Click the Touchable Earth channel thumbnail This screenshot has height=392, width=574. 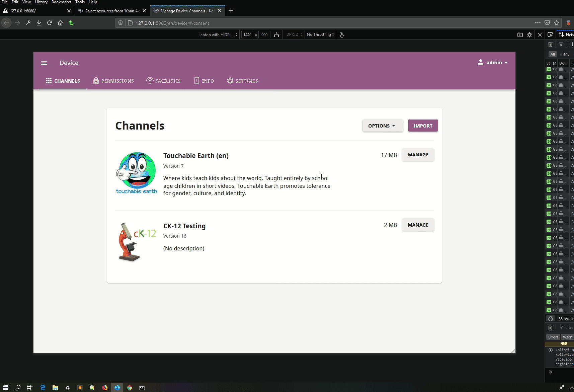point(136,173)
